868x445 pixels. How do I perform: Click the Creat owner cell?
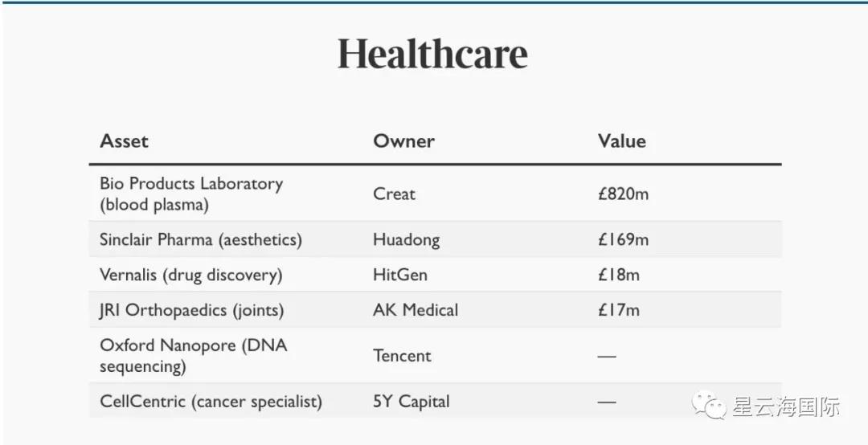pos(394,194)
